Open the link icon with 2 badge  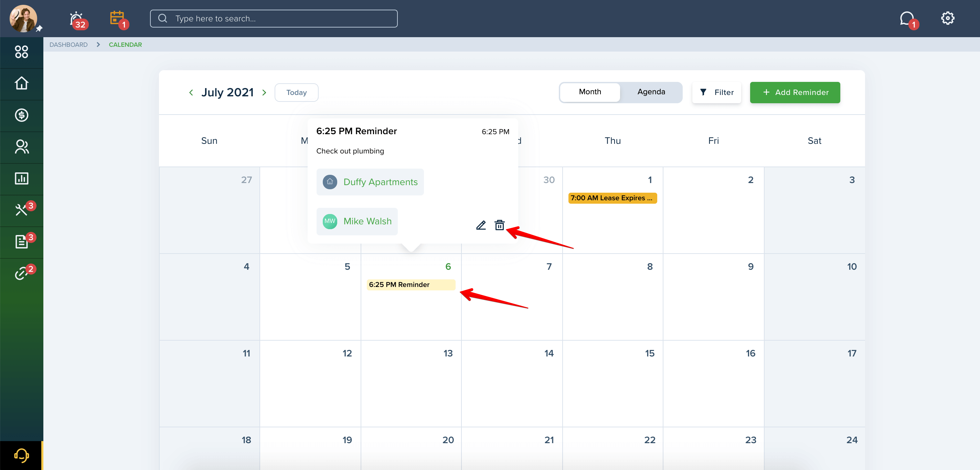pos(22,273)
